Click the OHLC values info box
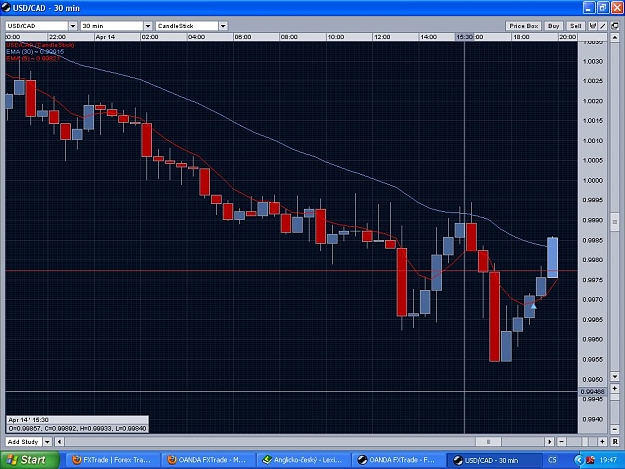Screen dimensions: 625x469 (77, 424)
